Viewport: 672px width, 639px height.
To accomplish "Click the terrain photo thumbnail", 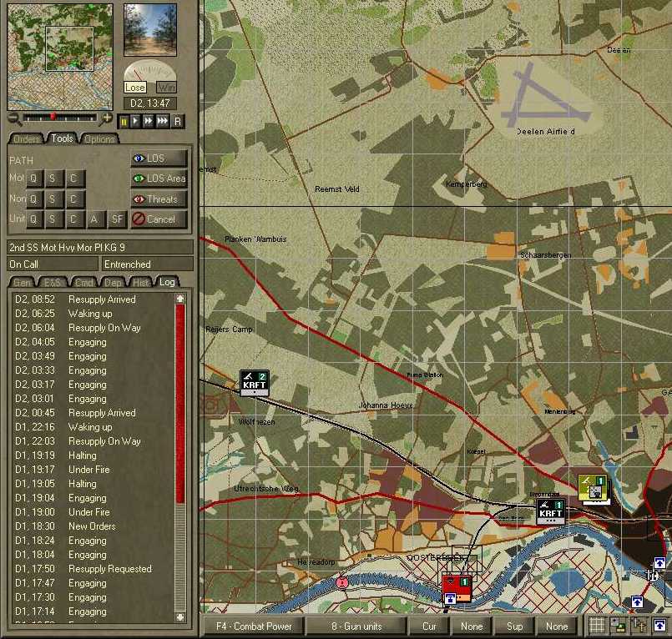I will point(150,30).
